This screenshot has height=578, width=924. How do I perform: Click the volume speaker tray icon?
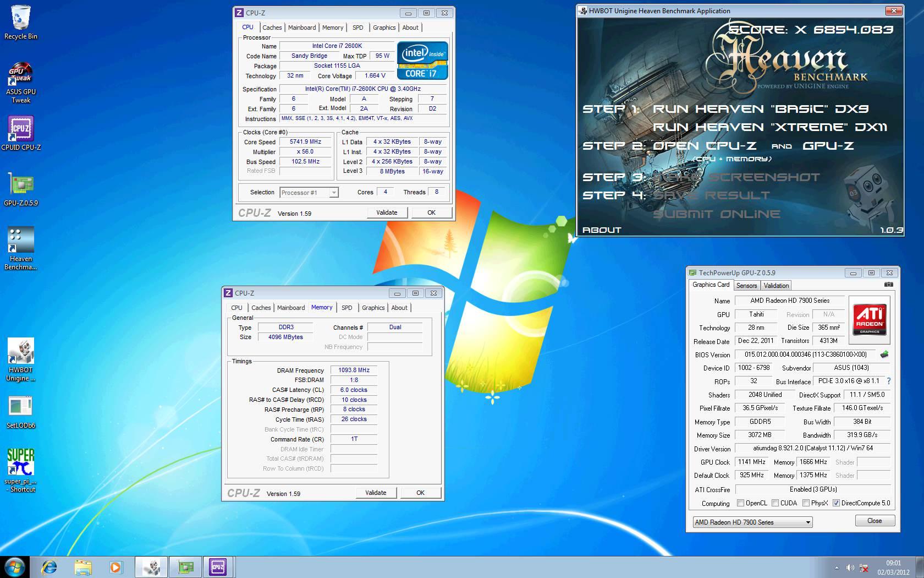pos(850,568)
